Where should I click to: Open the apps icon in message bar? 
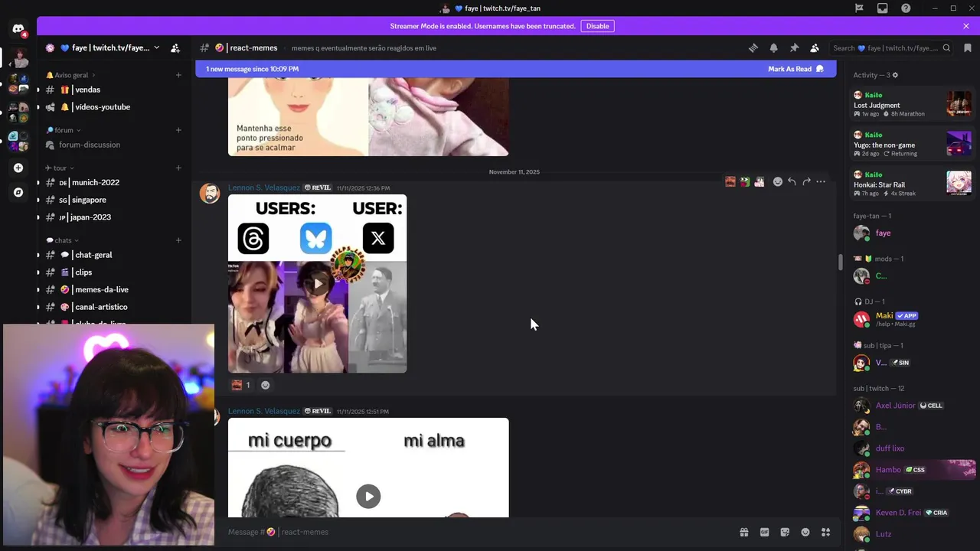click(825, 532)
